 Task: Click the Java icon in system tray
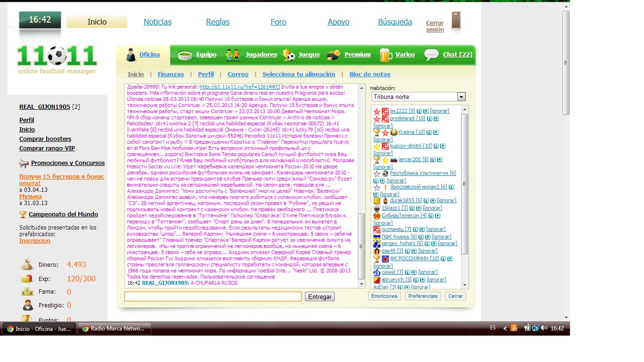[x=514, y=328]
